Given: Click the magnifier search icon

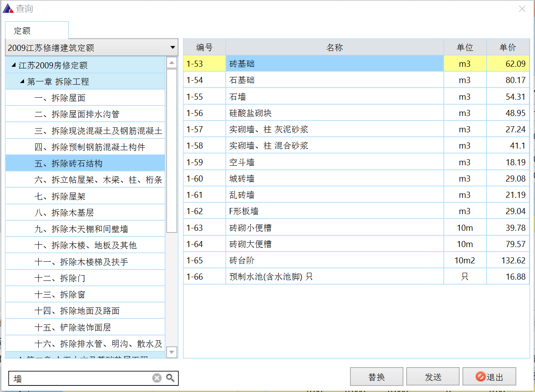Looking at the screenshot, I should click(x=170, y=378).
